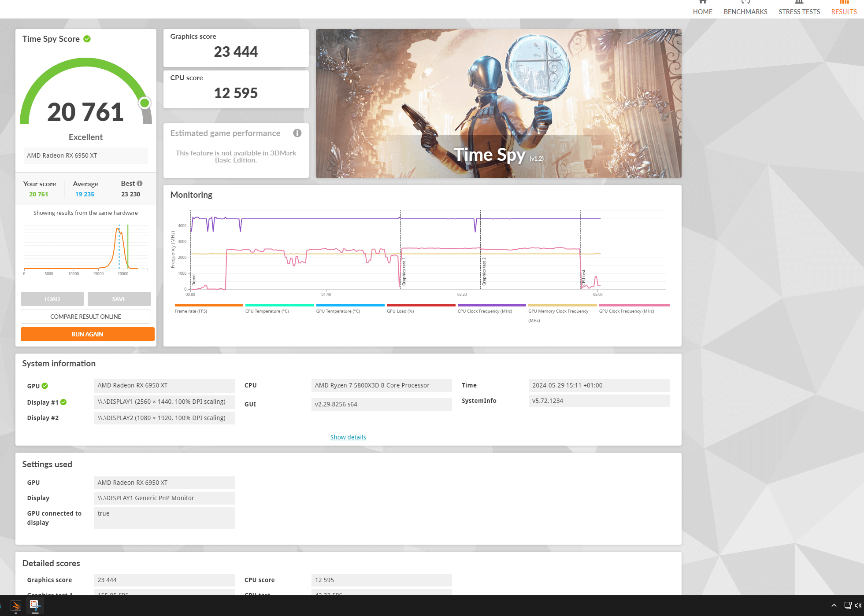
Task: Click the AMD Ryzen 7 5800X3D processor field
Action: coord(382,385)
